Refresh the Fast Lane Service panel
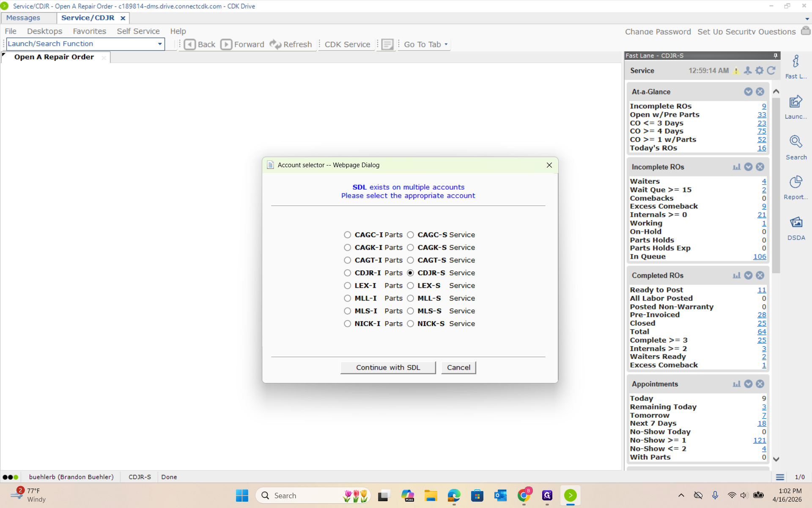The image size is (812, 508). pos(771,71)
